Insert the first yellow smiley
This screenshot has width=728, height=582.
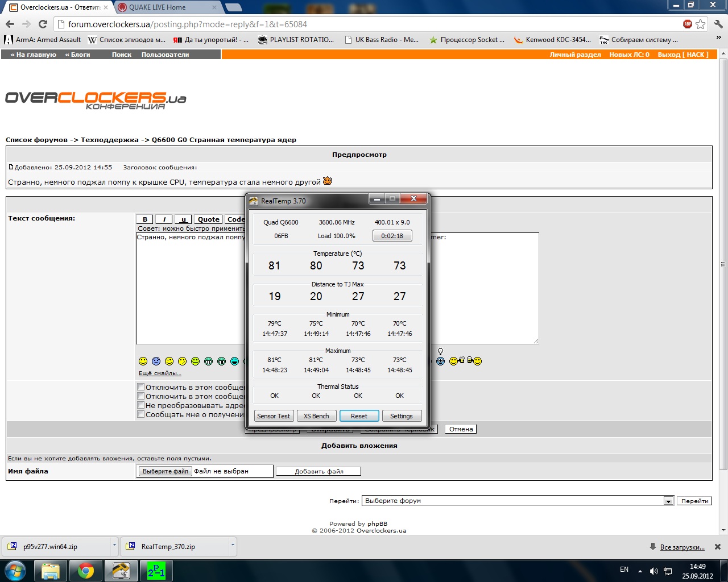click(143, 361)
